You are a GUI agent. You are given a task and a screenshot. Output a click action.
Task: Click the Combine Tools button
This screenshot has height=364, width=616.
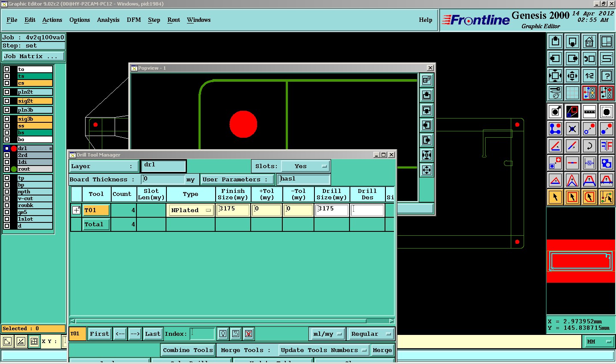188,350
